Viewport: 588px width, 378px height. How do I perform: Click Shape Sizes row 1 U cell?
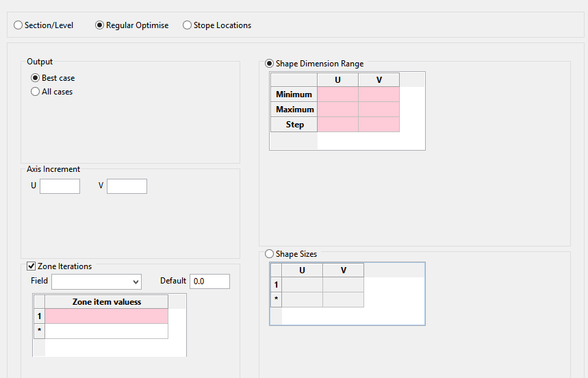(302, 285)
